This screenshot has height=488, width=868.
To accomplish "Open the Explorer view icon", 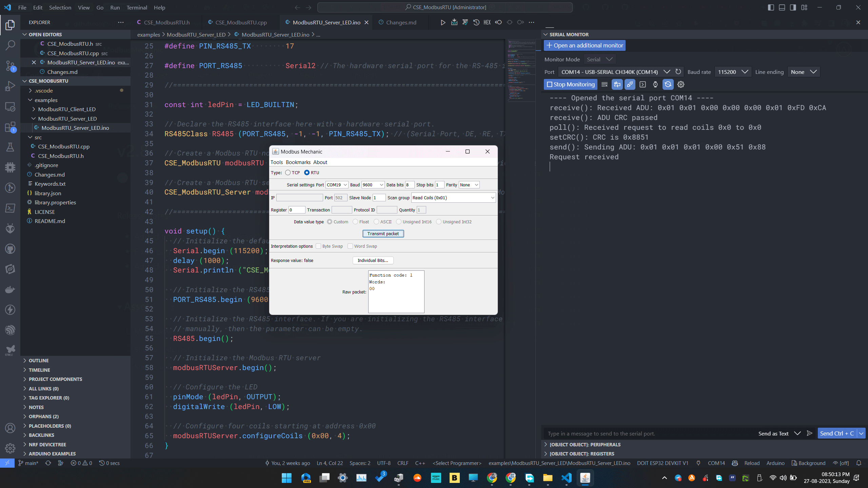I will point(10,25).
